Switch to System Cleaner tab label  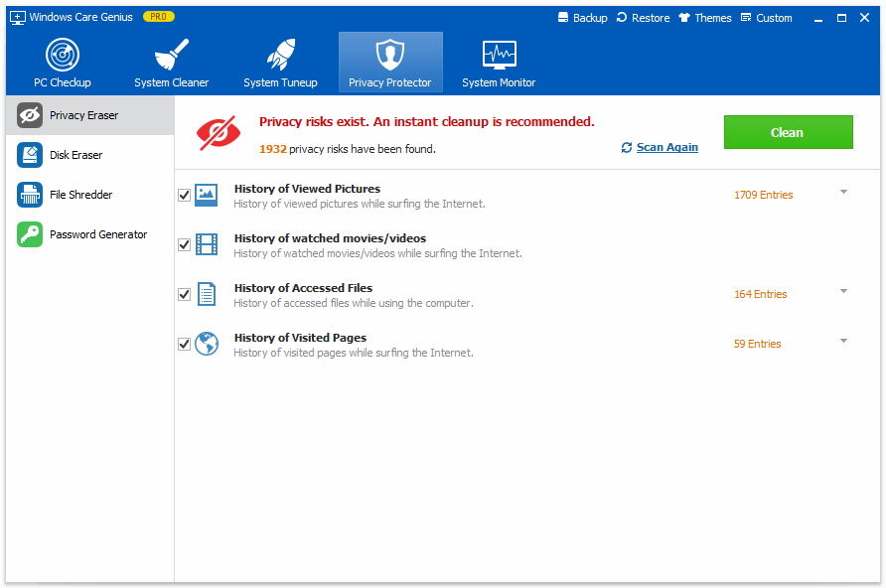171,82
